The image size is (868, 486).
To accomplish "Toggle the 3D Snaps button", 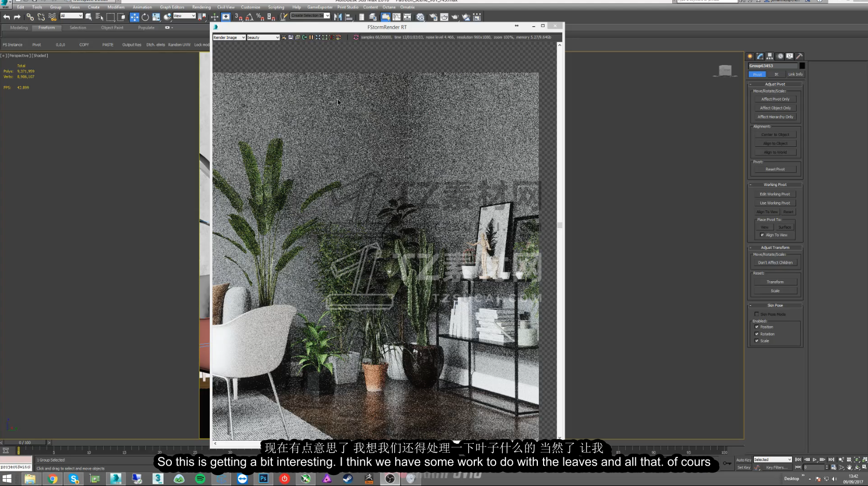I will [x=238, y=17].
